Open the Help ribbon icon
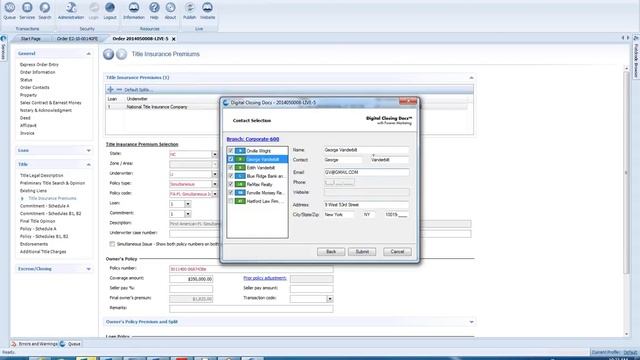This screenshot has width=640, height=360. (154, 10)
